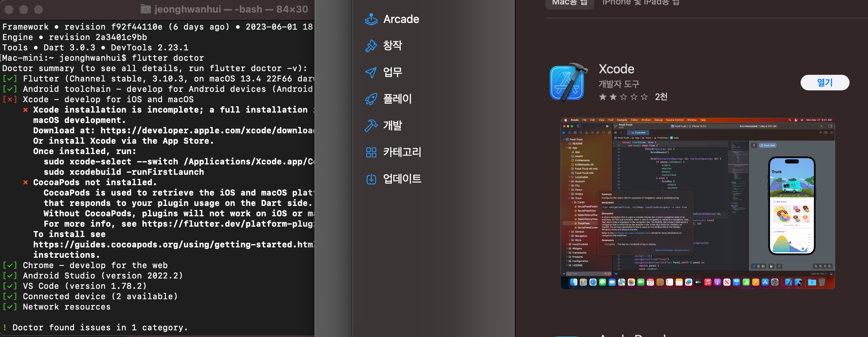Click the guides.cocoapods.org URL in Terminal
Image resolution: width=868 pixels, height=337 pixels.
coord(174,245)
